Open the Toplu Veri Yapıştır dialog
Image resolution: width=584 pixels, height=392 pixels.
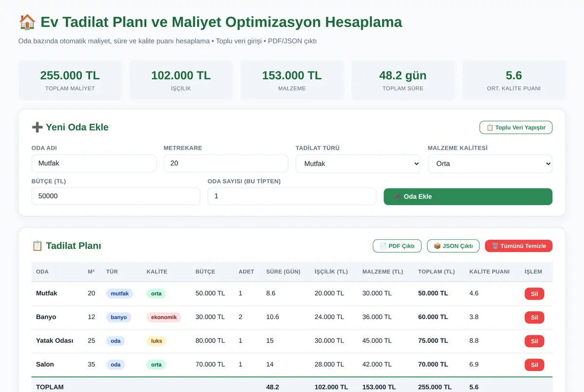(x=516, y=127)
